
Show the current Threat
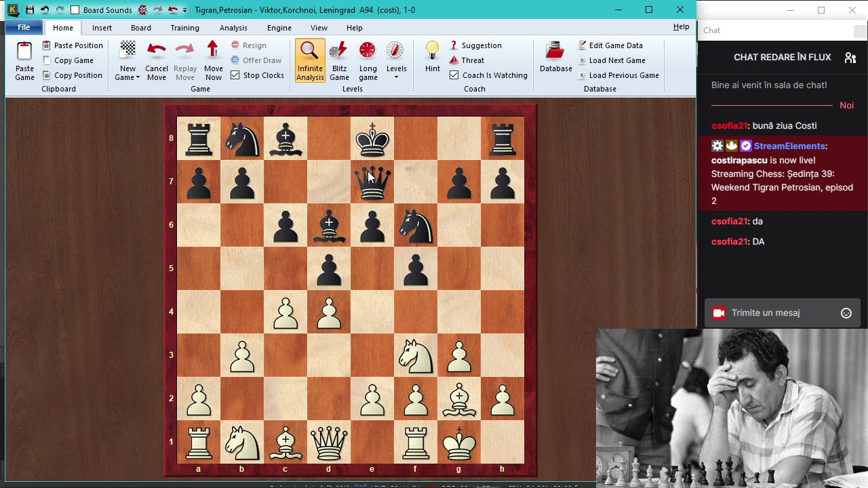pos(467,60)
